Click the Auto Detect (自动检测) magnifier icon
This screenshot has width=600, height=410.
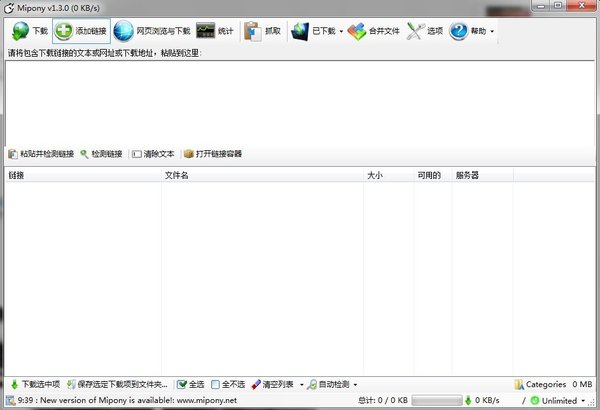coord(312,384)
